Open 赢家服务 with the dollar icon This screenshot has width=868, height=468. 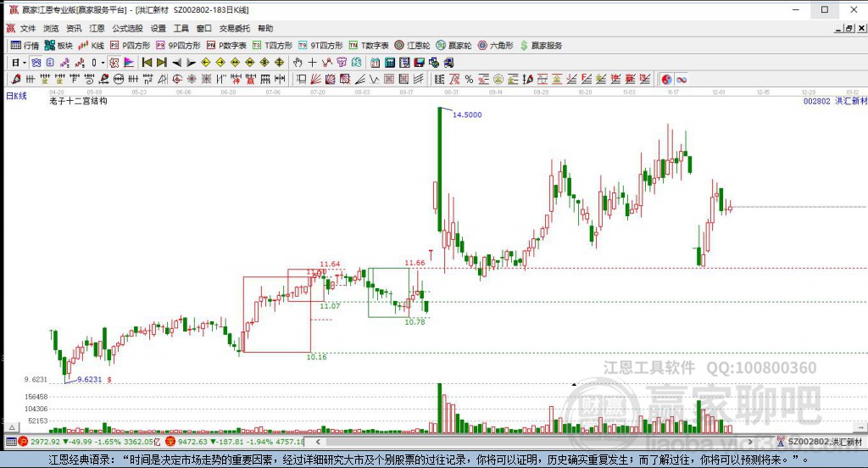click(541, 46)
